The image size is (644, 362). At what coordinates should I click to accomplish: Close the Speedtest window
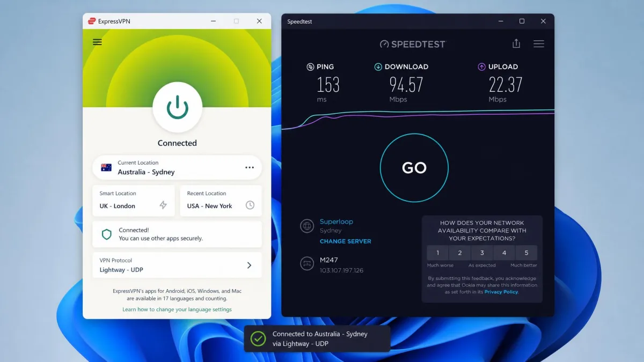(x=543, y=21)
